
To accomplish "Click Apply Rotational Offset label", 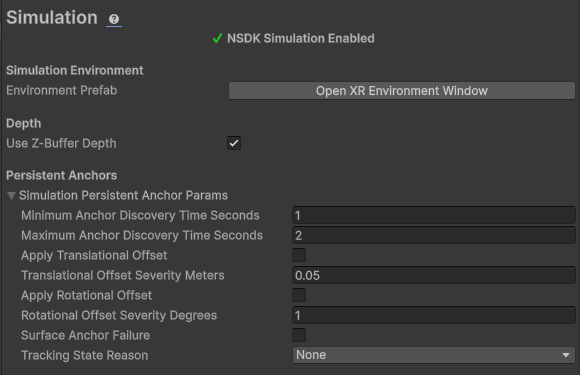I will (x=87, y=295).
